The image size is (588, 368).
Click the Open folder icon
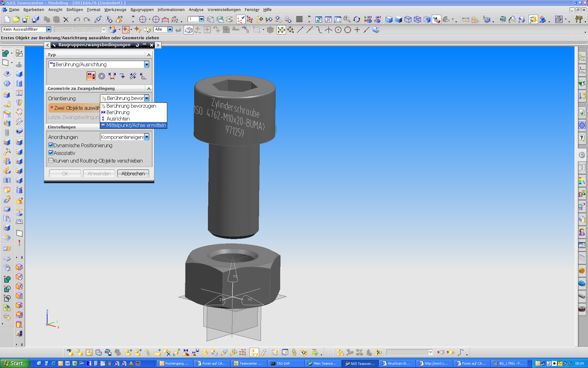click(x=16, y=20)
